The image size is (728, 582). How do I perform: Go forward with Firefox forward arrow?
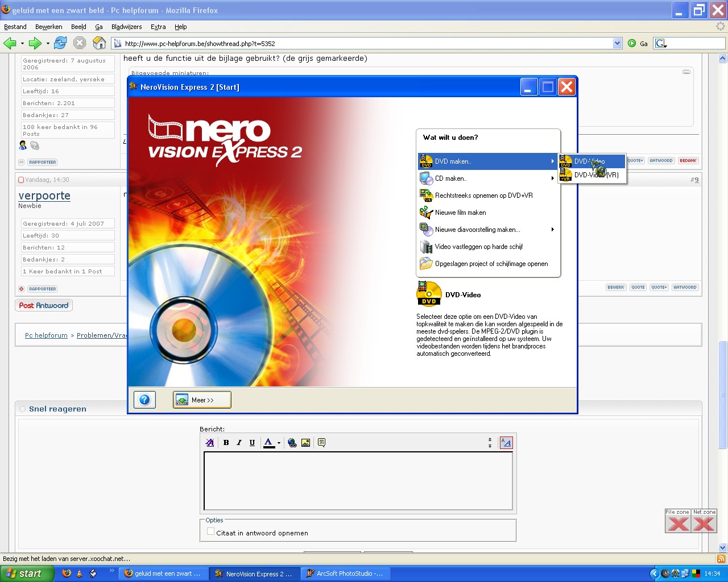point(35,43)
